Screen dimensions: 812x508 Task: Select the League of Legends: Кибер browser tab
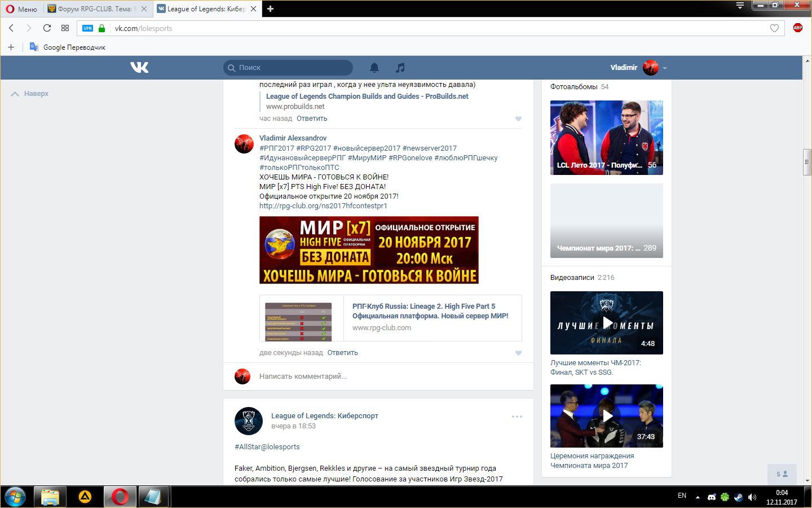click(206, 9)
